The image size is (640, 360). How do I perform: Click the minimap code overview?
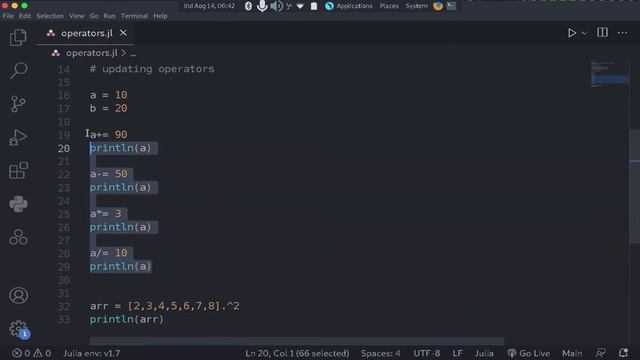pyautogui.click(x=609, y=73)
